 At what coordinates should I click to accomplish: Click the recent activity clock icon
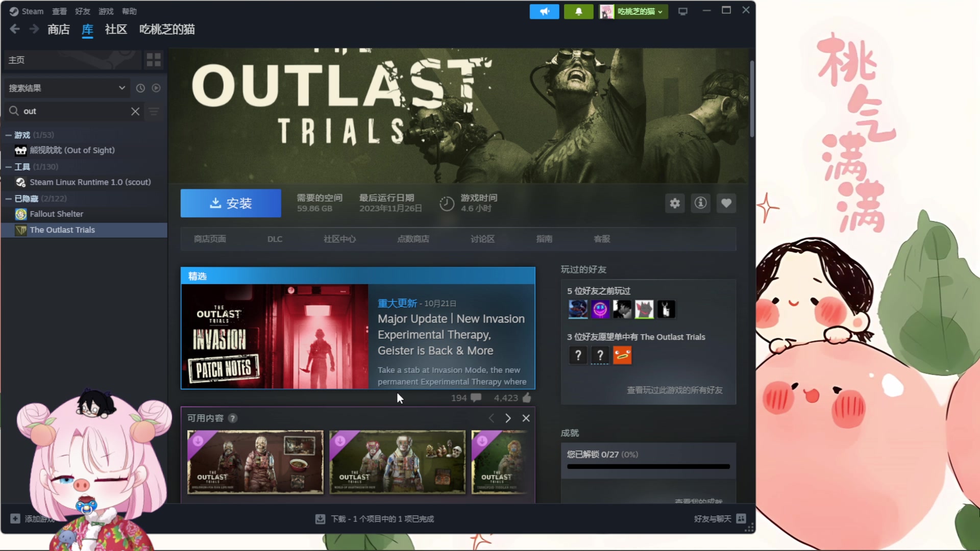coord(140,88)
